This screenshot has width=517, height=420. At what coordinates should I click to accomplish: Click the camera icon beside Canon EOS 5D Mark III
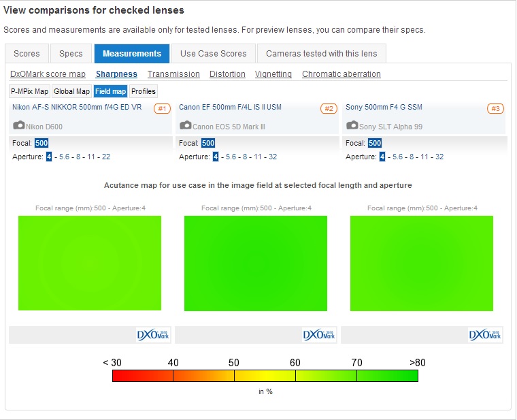(185, 125)
